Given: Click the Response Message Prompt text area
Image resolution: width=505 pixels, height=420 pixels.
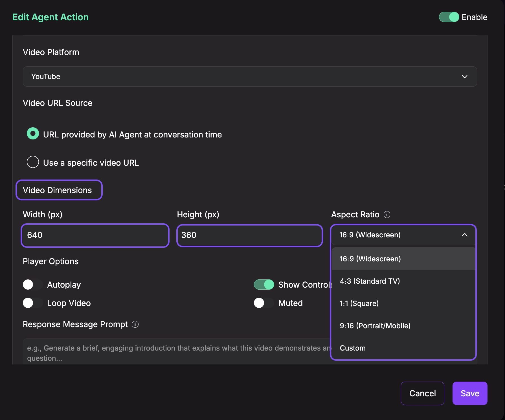Looking at the screenshot, I should pos(169,351).
